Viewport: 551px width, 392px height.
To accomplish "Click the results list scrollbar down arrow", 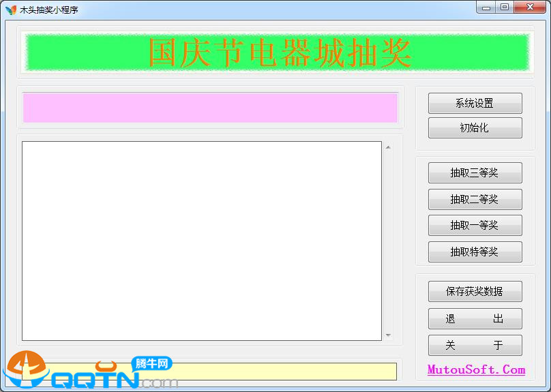I will point(388,335).
